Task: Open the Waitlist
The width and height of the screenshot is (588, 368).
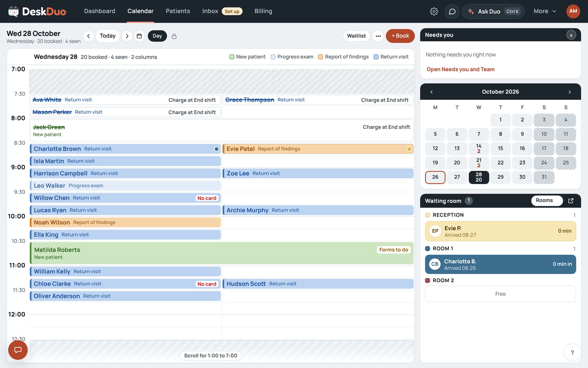Action: click(356, 36)
